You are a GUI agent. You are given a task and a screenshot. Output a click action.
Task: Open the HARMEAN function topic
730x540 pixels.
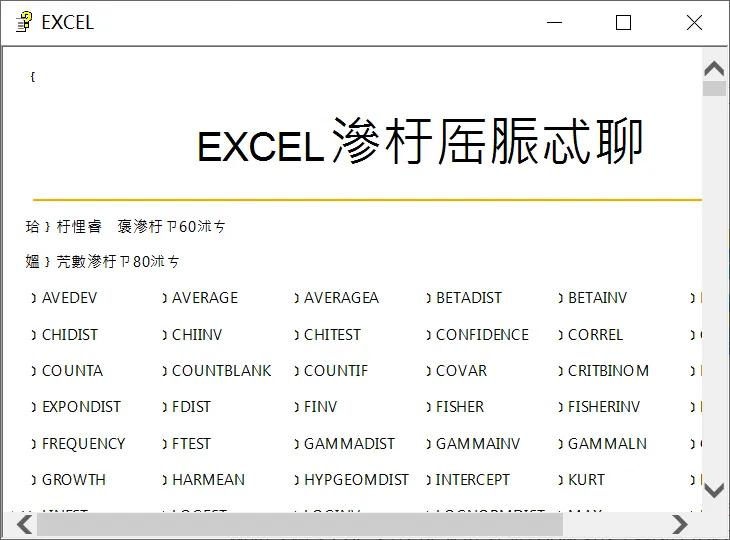[x=208, y=479]
